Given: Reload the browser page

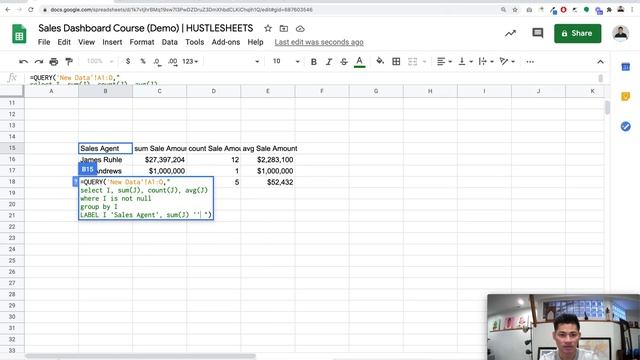Looking at the screenshot, I should click(x=31, y=9).
